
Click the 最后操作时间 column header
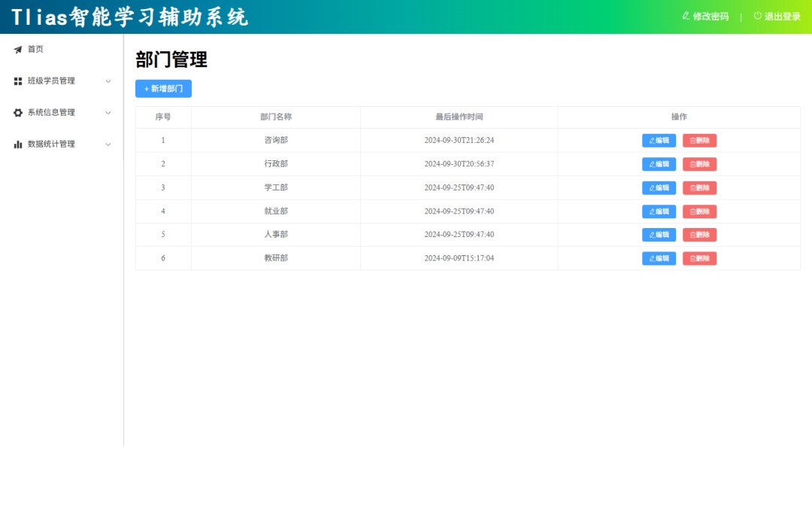(x=459, y=117)
